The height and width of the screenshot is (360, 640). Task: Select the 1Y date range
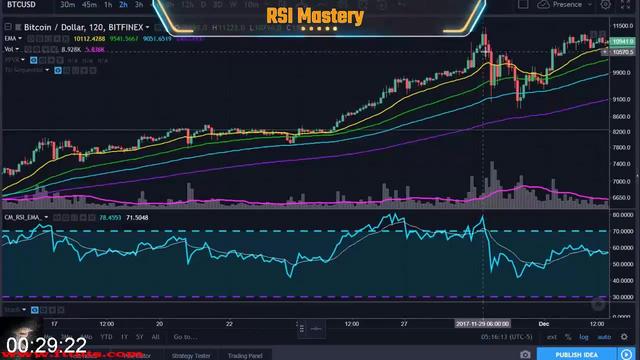coord(124,337)
